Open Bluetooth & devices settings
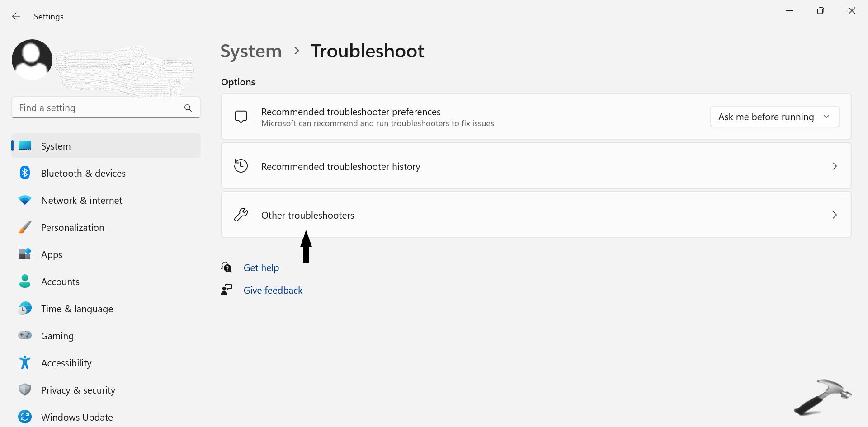Viewport: 868px width, 427px height. click(83, 174)
